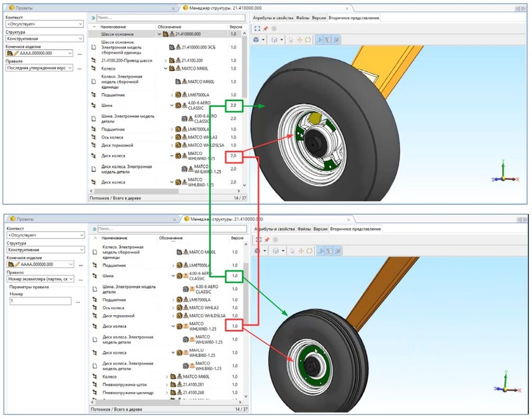Click the ellipsis button beside upper Конечное изделие field
Image resolution: width=532 pixels, height=419 pixels.
[x=80, y=54]
